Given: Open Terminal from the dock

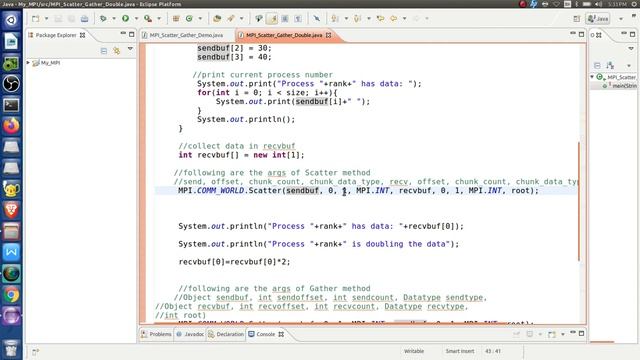Looking at the screenshot, I should [11, 104].
